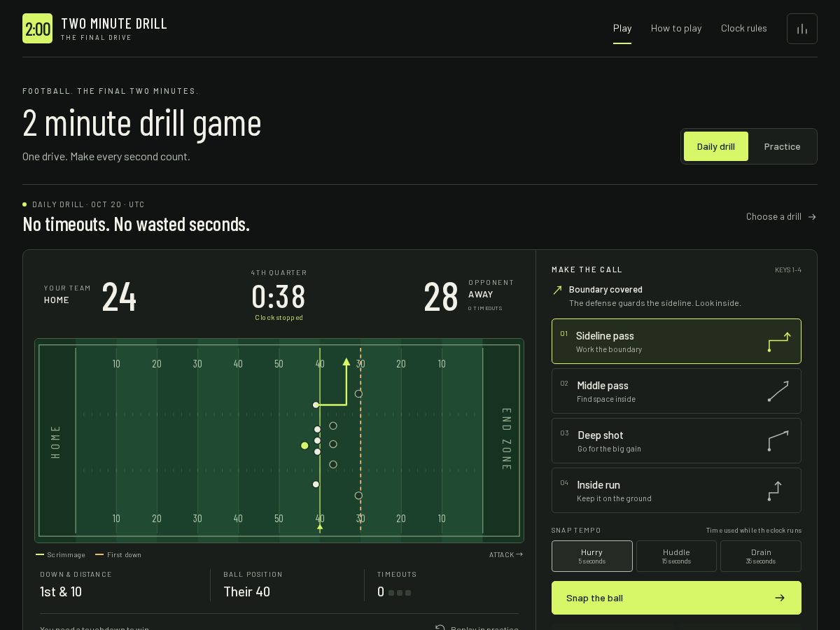Click the Scrimmage legend entry
Screen dimensions: 840x630
tap(60, 555)
